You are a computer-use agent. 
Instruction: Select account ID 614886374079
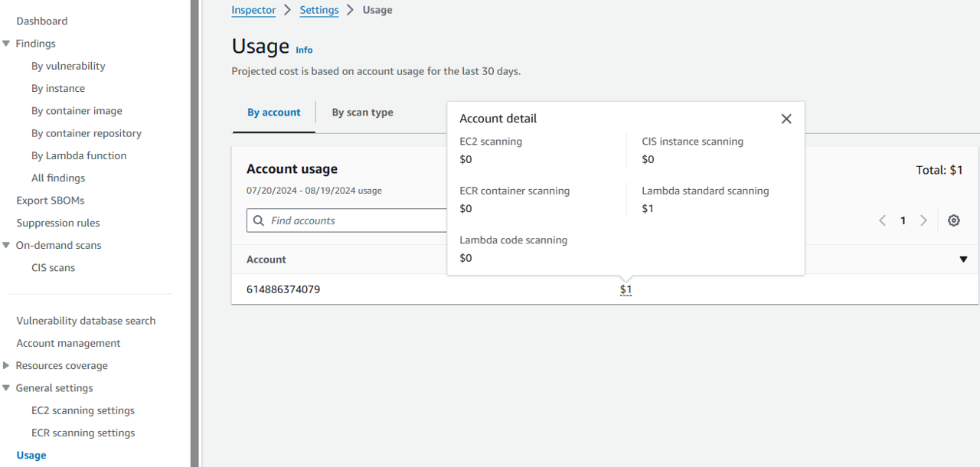[x=283, y=289]
